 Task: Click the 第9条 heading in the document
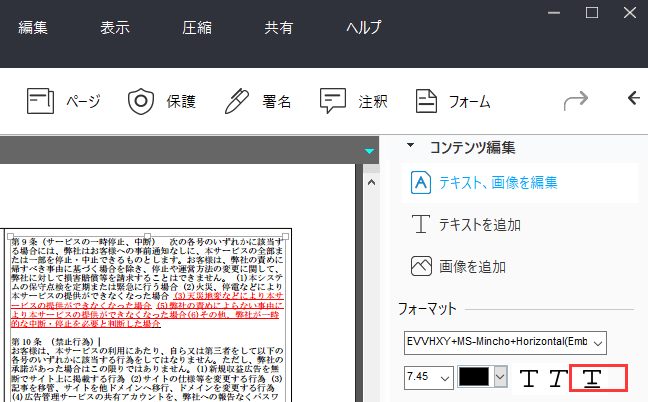[83, 242]
